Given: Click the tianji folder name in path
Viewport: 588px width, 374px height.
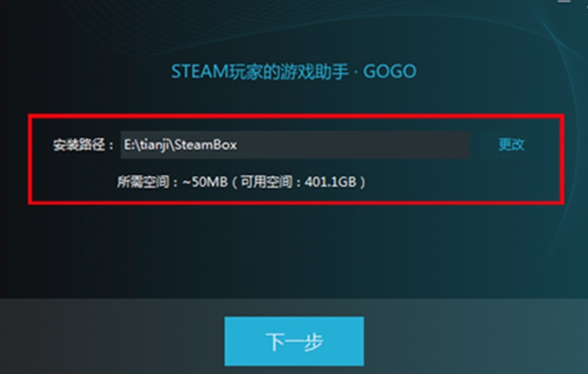Looking at the screenshot, I should (154, 145).
